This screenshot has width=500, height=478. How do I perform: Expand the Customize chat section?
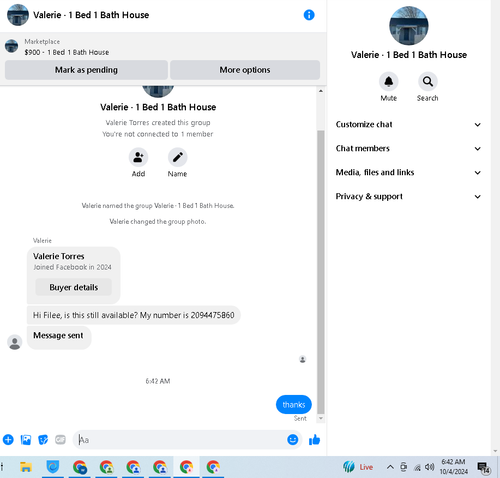pos(408,124)
